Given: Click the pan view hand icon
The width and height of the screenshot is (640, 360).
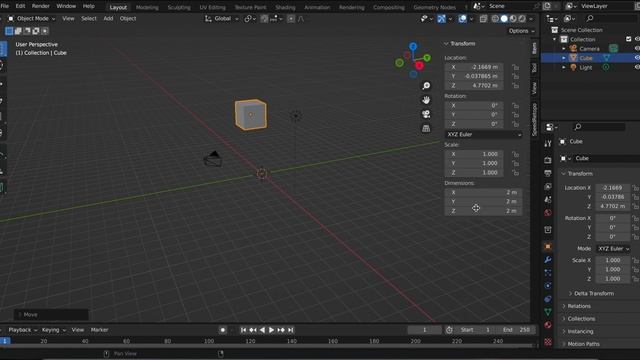Looking at the screenshot, I should [426, 100].
